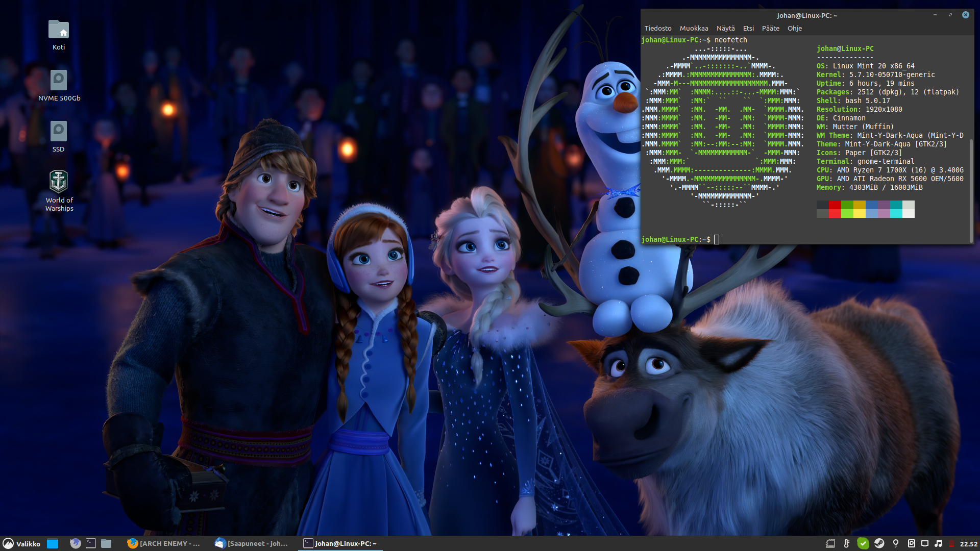Click the lightbulb tray icon
This screenshot has width=980, height=551.
coord(895,543)
